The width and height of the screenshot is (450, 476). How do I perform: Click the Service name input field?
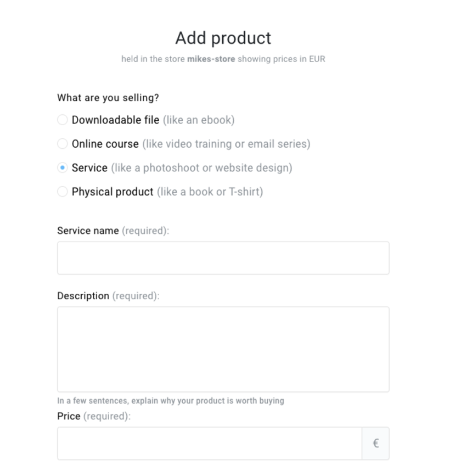(x=222, y=257)
